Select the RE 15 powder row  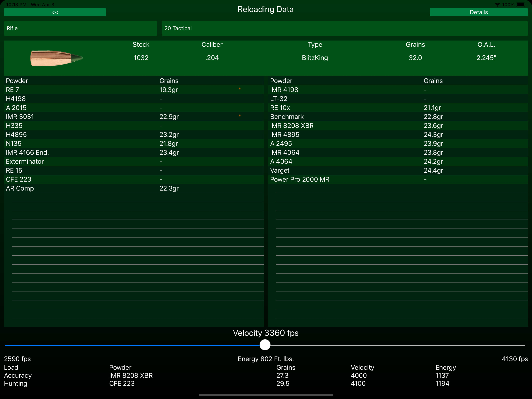click(134, 170)
